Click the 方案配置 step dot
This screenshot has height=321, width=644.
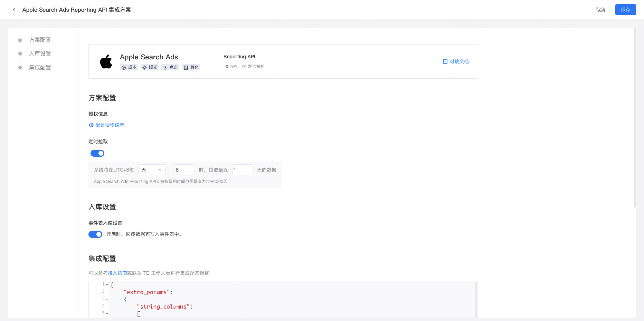click(x=20, y=40)
